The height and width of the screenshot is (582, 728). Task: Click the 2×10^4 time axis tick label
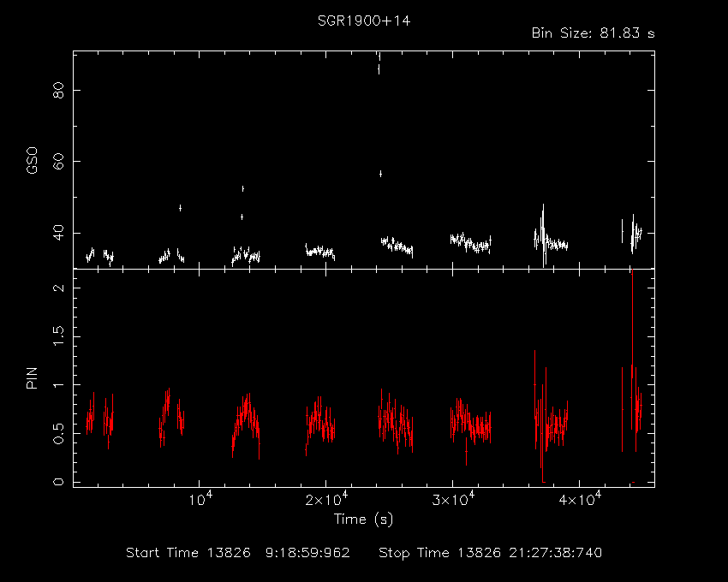click(x=326, y=499)
